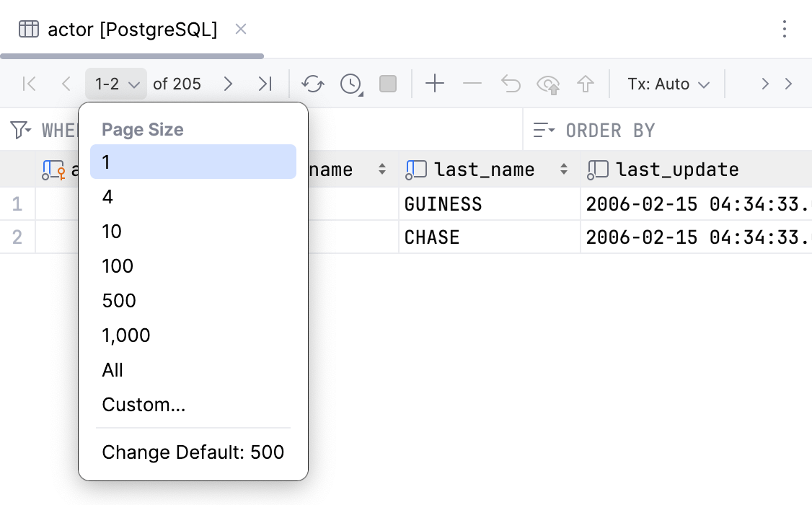Navigate to the next page
The width and height of the screenshot is (812, 505).
[228, 84]
